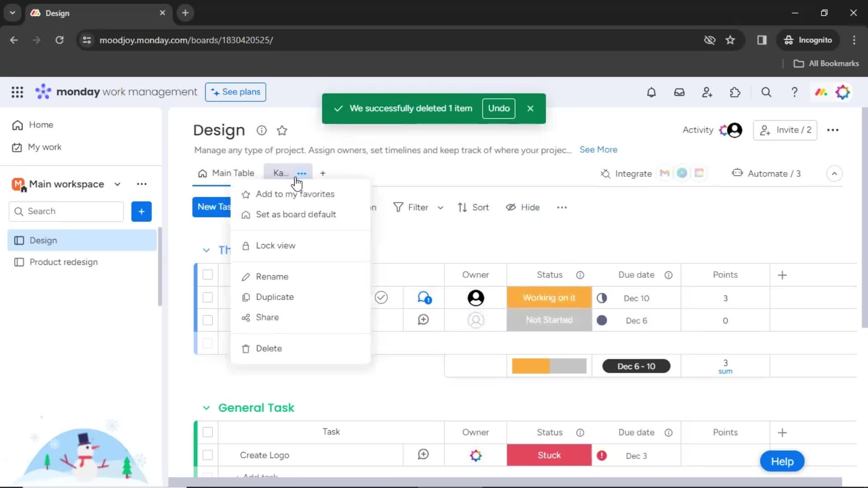The width and height of the screenshot is (868, 488).
Task: Click the Integrate icon
Action: pos(605,174)
